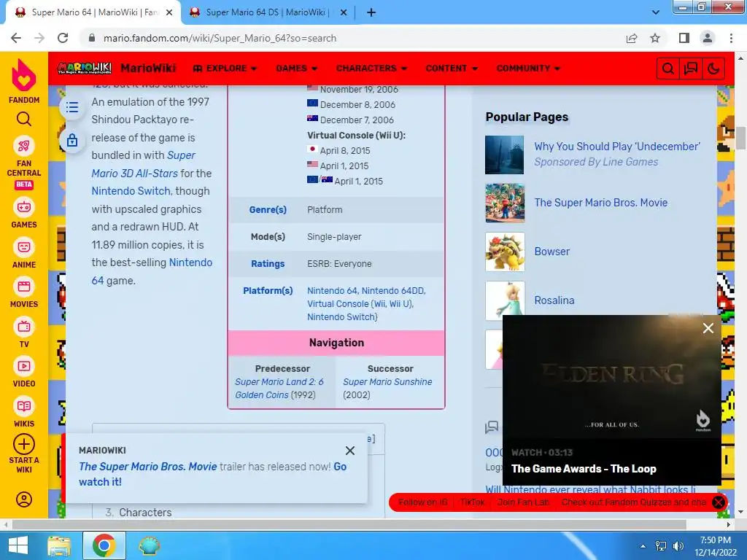The height and width of the screenshot is (560, 747).
Task: Toggle dark theme with the moon icon
Action: point(713,69)
